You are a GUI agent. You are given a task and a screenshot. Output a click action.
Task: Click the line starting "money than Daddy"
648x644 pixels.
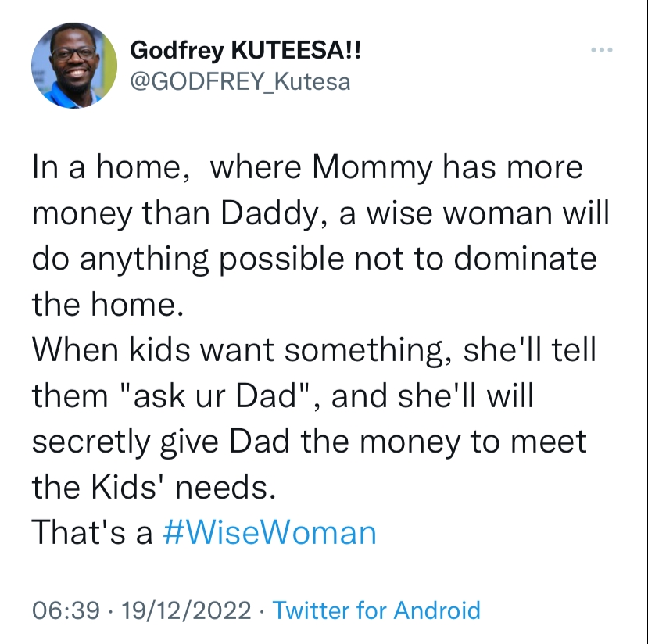click(x=320, y=213)
